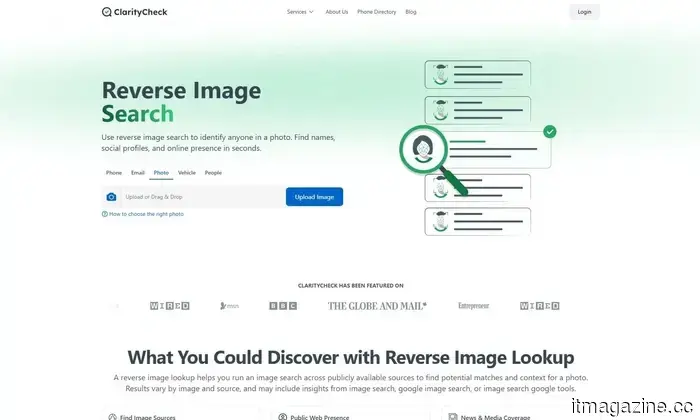Screen dimensions: 700x420
Task: Click the 'CLARITYCHECK HAS BEEN FEATURED ON' text
Action: tap(350, 286)
